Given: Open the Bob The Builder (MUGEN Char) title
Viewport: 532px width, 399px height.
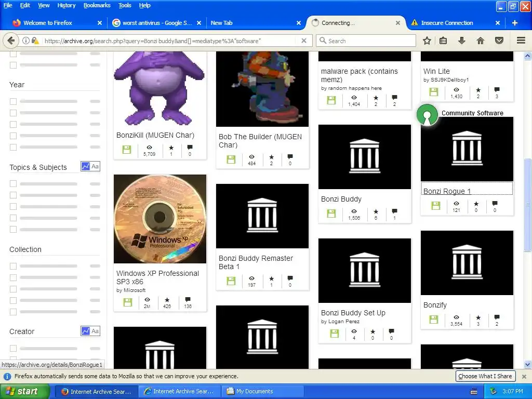Looking at the screenshot, I should 260,141.
